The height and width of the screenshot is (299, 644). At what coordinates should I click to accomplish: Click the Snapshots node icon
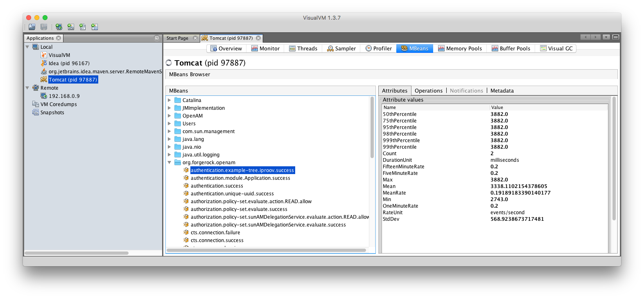pyautogui.click(x=36, y=112)
